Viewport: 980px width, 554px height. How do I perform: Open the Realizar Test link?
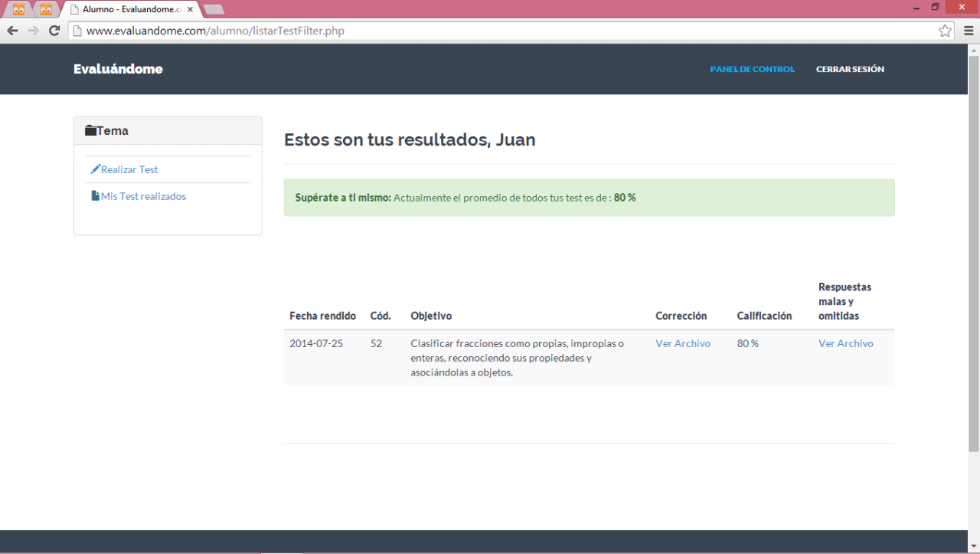point(129,169)
